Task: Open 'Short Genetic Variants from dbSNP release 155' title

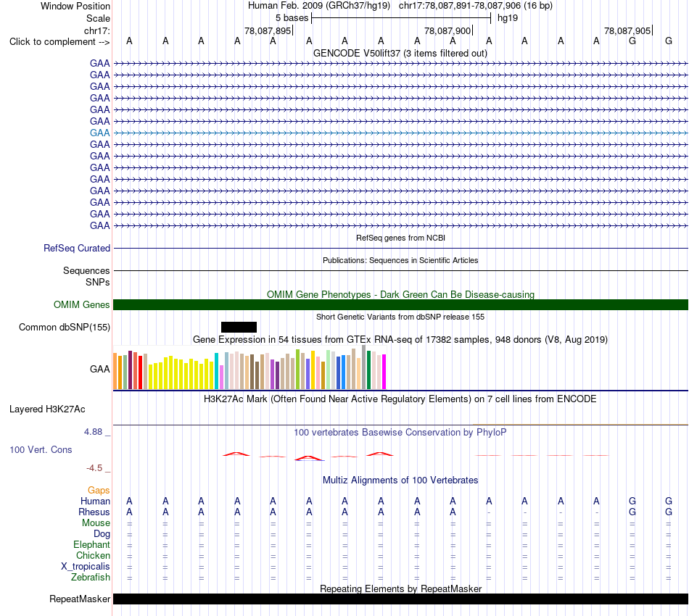Action: click(x=400, y=317)
